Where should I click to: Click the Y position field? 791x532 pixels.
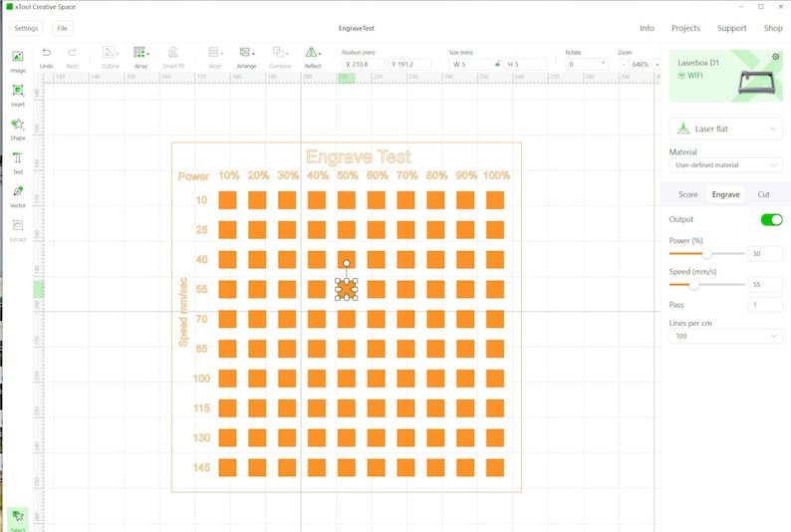pyautogui.click(x=409, y=65)
